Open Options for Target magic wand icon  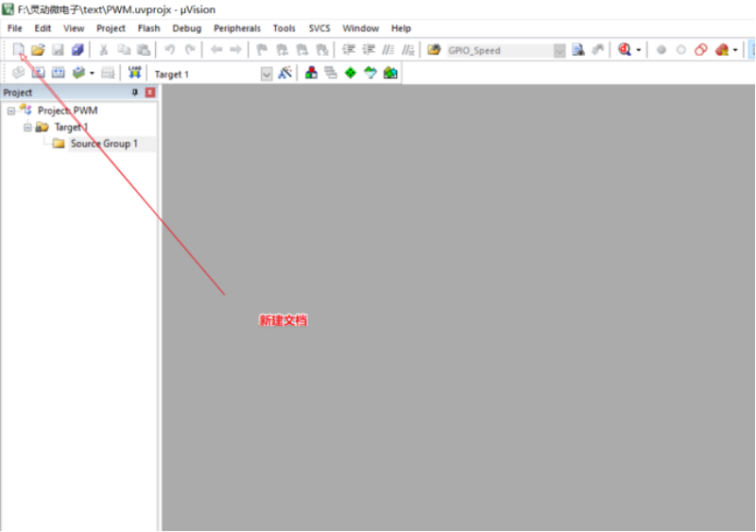click(284, 73)
